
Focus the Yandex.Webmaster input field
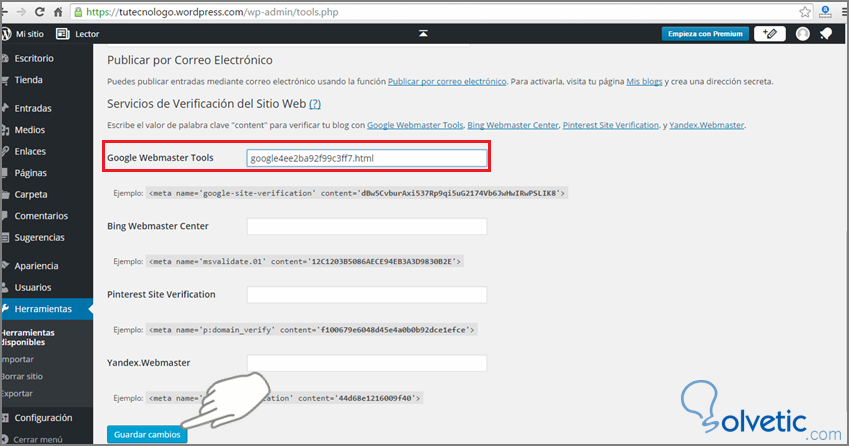tap(367, 363)
